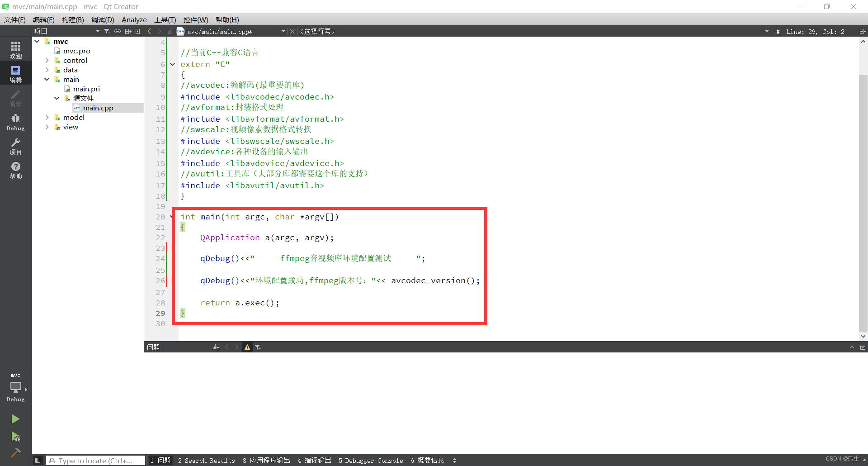Collapse the mvc project root
The width and height of the screenshot is (868, 466).
pos(37,41)
